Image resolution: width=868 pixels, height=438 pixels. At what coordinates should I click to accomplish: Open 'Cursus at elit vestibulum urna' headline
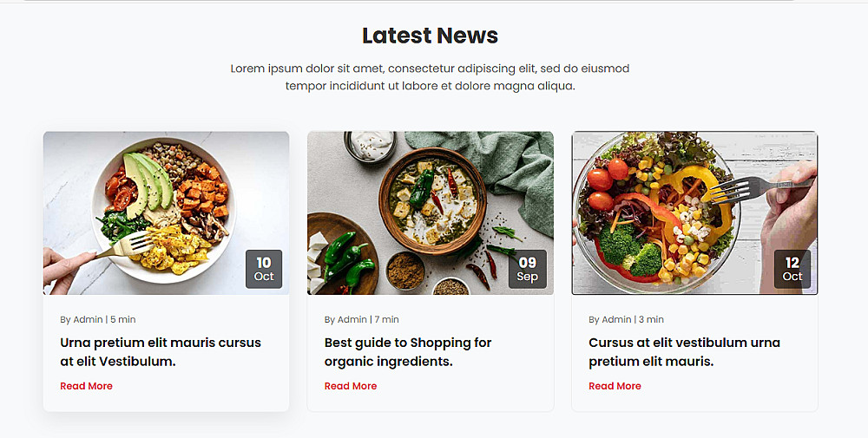click(x=684, y=352)
